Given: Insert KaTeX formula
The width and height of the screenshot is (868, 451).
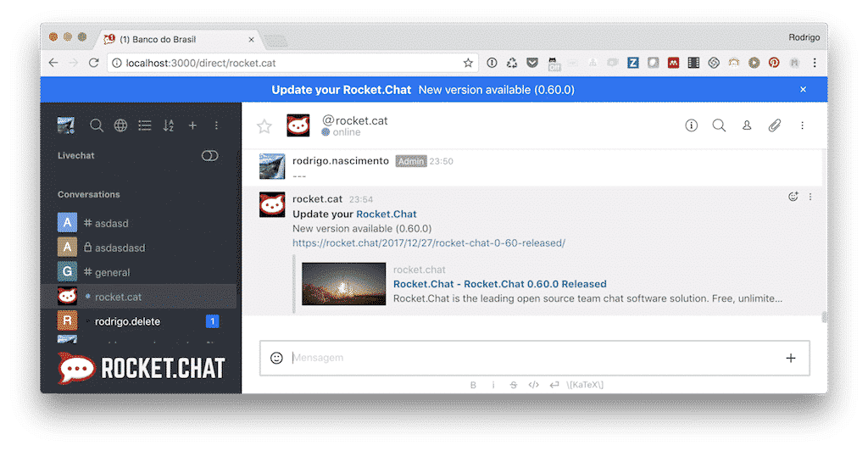Looking at the screenshot, I should coord(585,385).
